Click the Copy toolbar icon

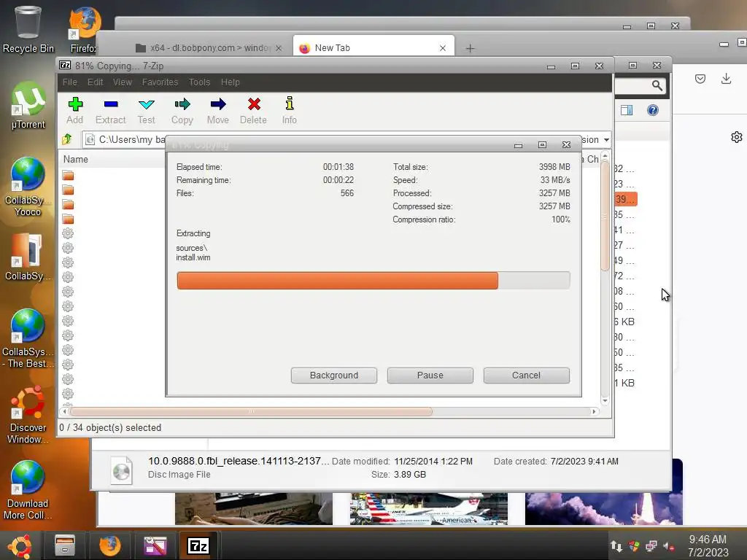coord(182,111)
